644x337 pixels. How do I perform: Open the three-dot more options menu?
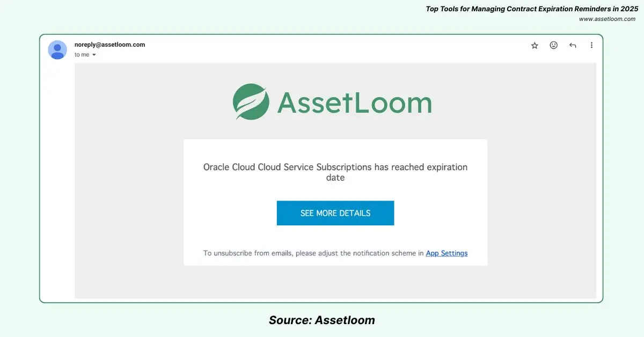coord(591,46)
